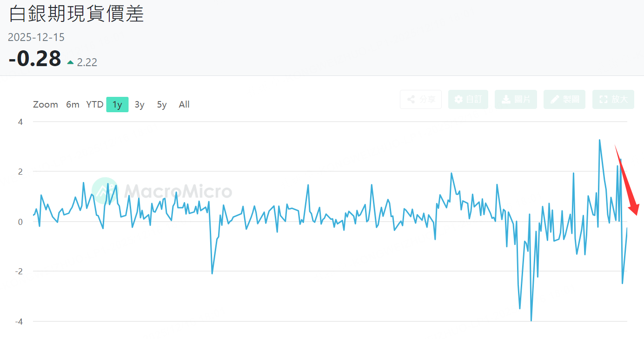Select the YTD zoom range
This screenshot has height=339, width=644.
point(95,105)
